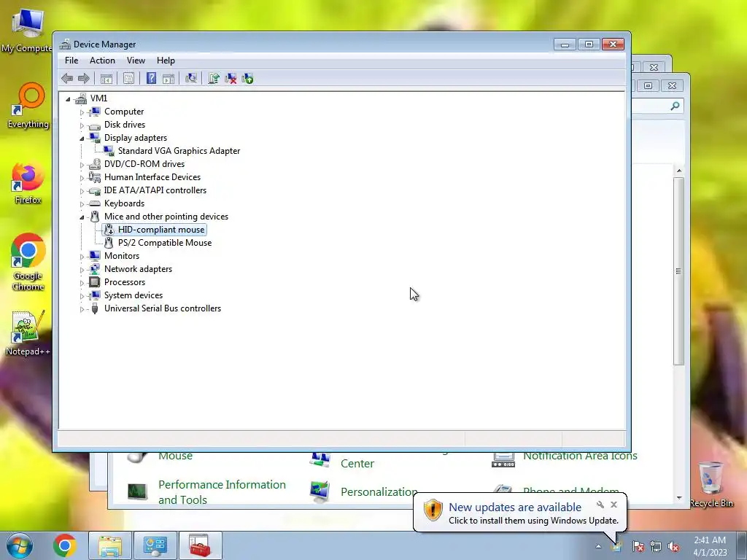Collapse the Display adapters category
Image resolution: width=747 pixels, height=560 pixels.
[82, 139]
